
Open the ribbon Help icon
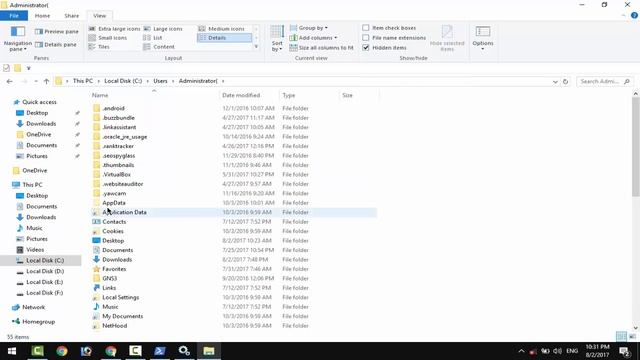[x=634, y=16]
